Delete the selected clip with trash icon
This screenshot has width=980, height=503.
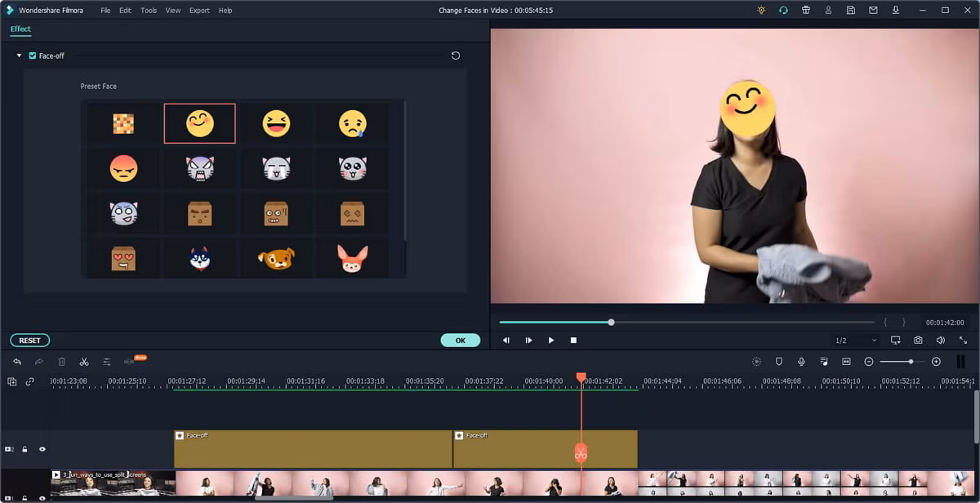tap(61, 362)
